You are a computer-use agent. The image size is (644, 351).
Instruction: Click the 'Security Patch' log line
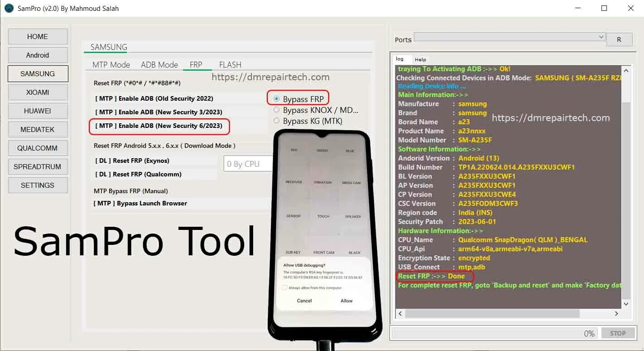(447, 222)
